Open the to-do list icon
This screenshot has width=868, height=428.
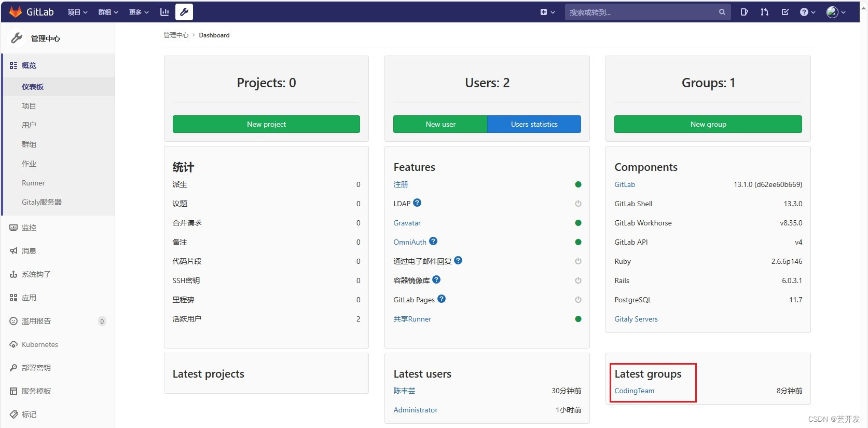pos(785,12)
